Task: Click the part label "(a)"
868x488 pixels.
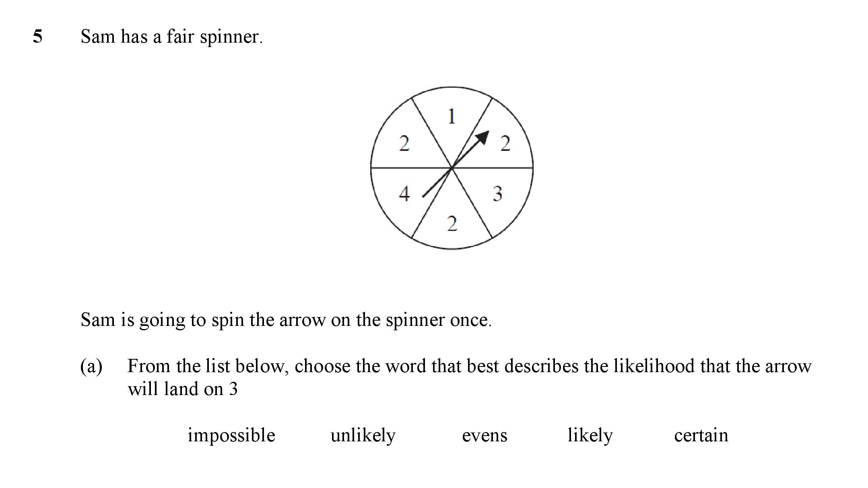Action: click(91, 367)
